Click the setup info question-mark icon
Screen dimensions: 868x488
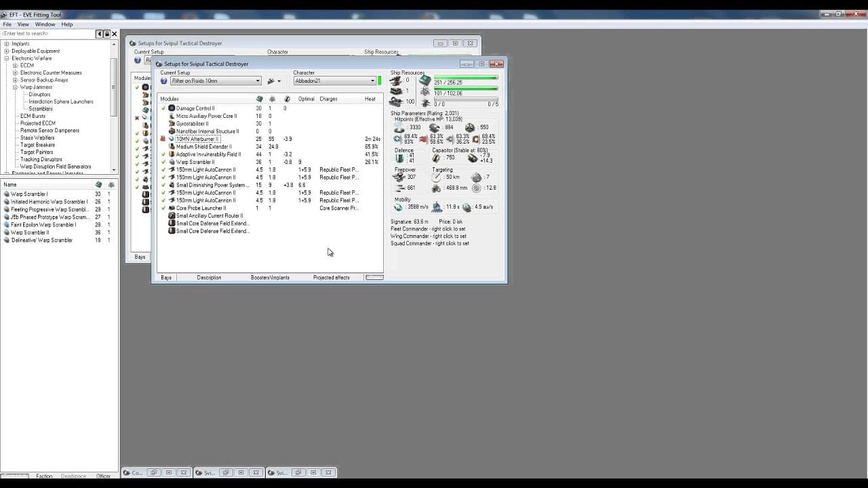coord(164,81)
